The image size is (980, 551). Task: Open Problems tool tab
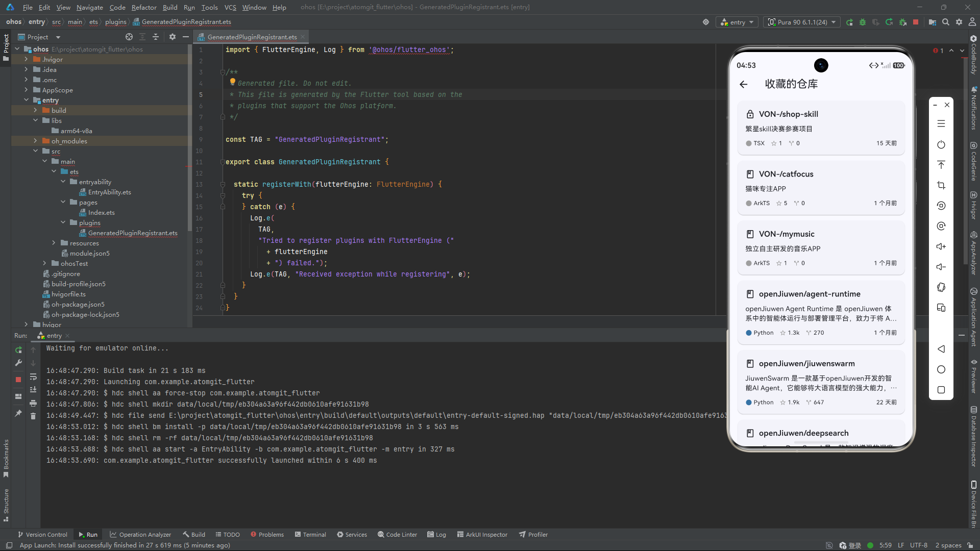[267, 534]
